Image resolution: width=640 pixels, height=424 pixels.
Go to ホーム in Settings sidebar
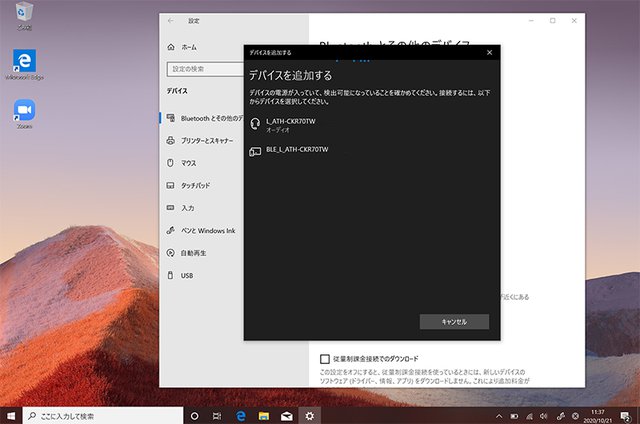click(x=188, y=47)
